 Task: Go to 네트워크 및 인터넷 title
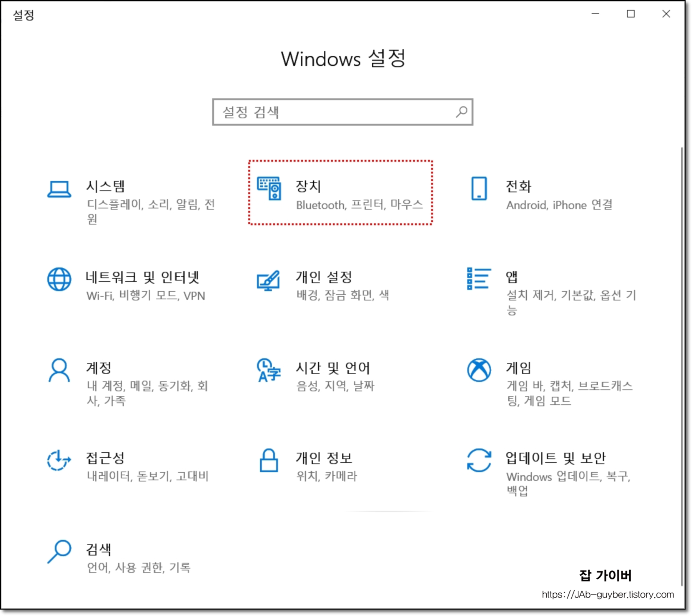(x=142, y=277)
